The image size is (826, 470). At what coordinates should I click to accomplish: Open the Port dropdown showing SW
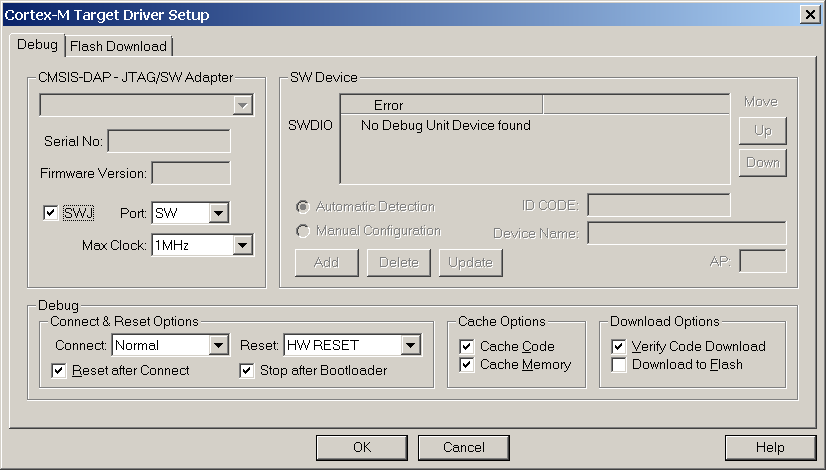219,213
